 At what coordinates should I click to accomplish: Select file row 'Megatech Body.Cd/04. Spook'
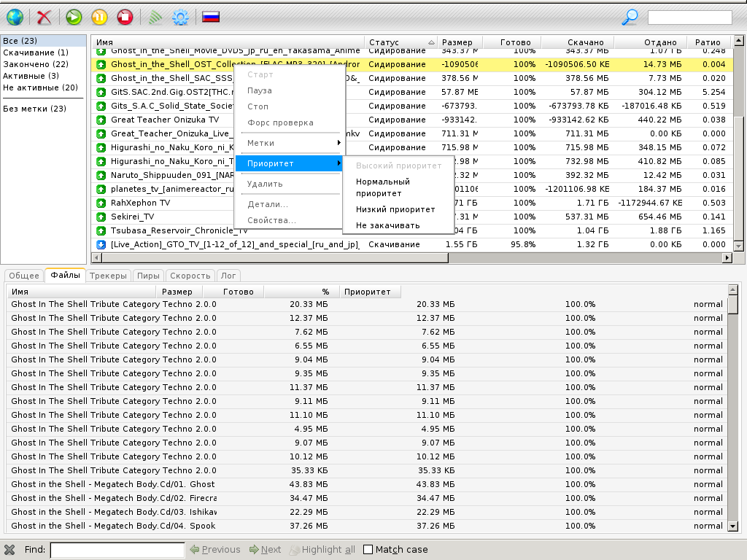(x=367, y=526)
